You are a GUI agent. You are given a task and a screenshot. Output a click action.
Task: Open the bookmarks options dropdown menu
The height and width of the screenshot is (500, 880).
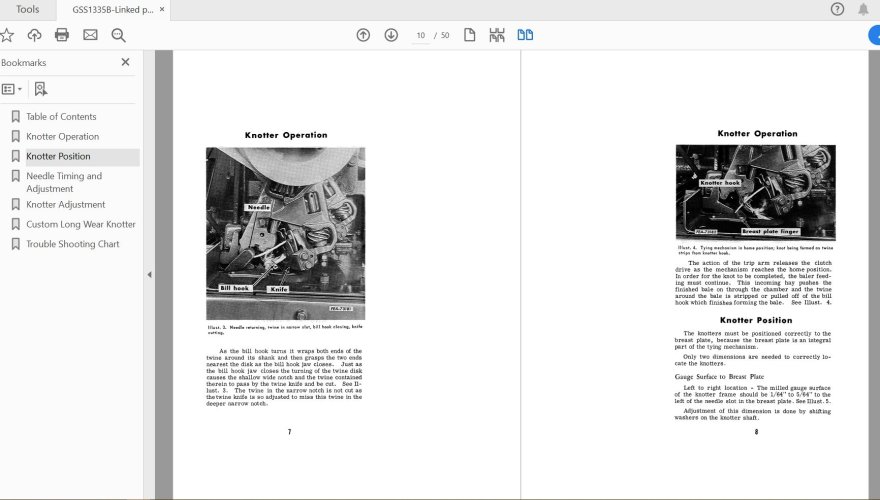pyautogui.click(x=12, y=89)
